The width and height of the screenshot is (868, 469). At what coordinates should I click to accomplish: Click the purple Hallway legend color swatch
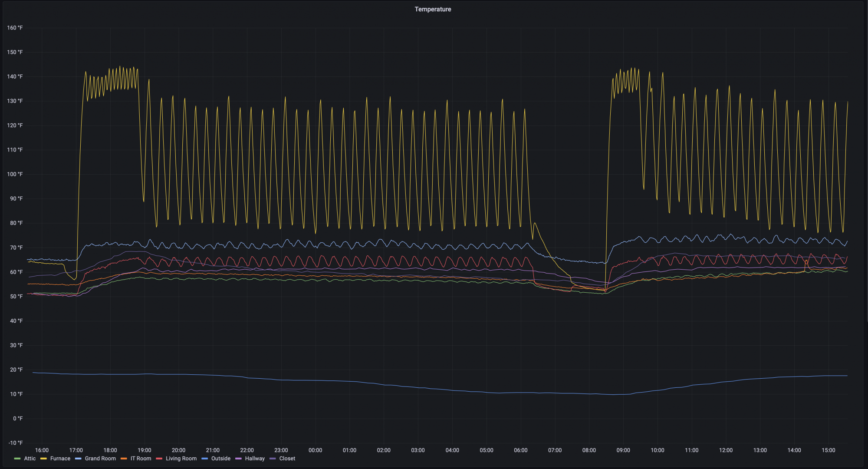click(x=238, y=459)
